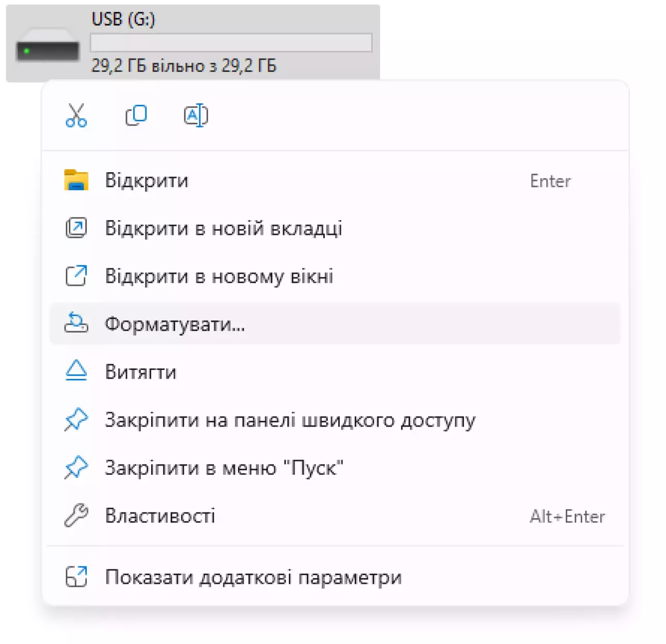Click the folder icon beside Відкрити

tap(76, 180)
